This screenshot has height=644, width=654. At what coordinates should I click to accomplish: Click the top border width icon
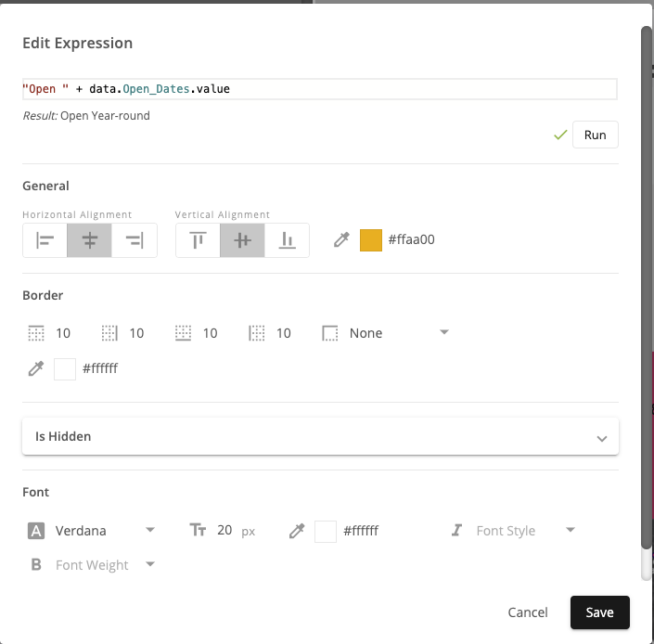[x=36, y=333]
